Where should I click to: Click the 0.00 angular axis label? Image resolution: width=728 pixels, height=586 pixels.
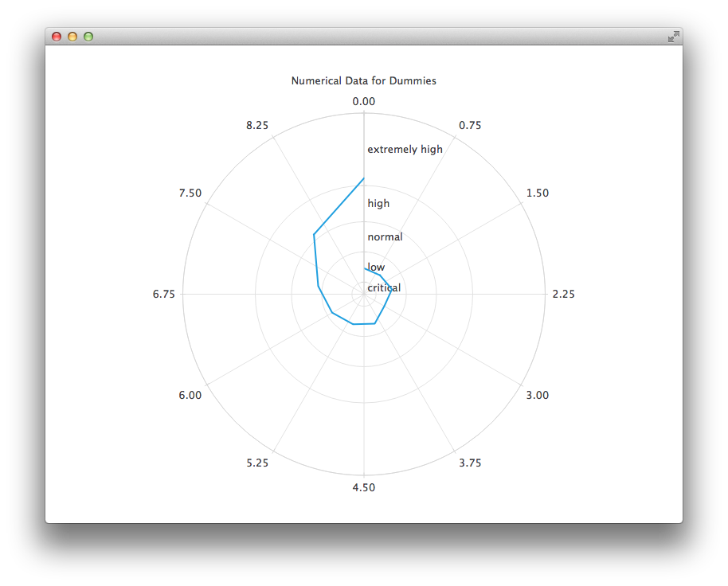click(363, 101)
